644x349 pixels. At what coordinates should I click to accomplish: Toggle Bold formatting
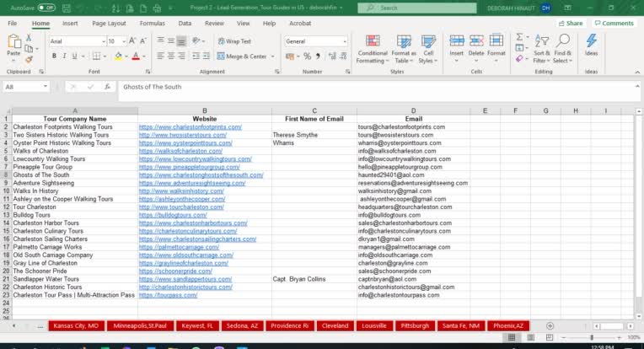click(54, 56)
